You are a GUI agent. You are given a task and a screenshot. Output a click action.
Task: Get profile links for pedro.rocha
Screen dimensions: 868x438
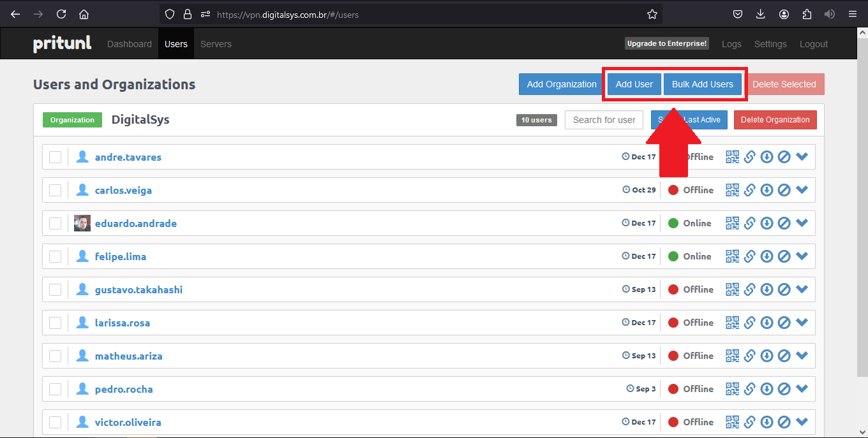(750, 389)
